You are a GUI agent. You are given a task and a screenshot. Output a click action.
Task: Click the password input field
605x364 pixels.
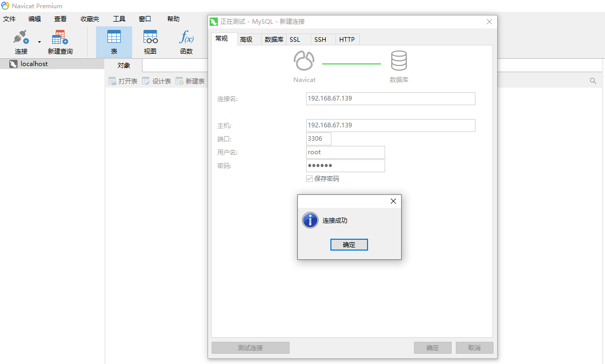tap(345, 166)
